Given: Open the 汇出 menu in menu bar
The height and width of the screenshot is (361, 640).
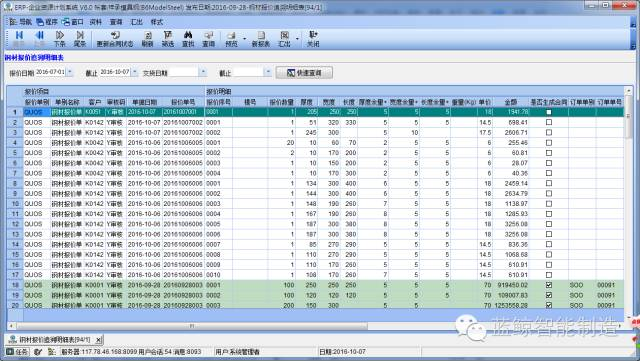Looking at the screenshot, I should tap(136, 22).
